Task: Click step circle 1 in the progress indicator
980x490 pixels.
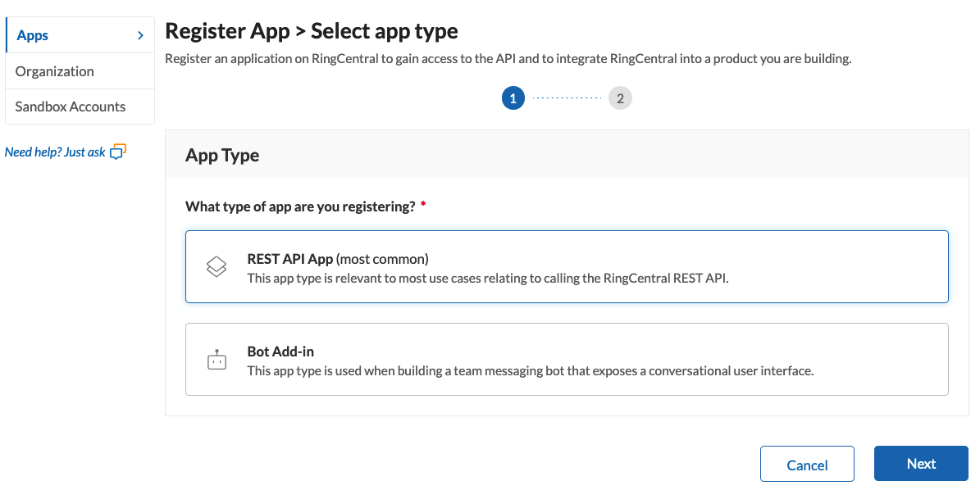Action: pyautogui.click(x=513, y=98)
